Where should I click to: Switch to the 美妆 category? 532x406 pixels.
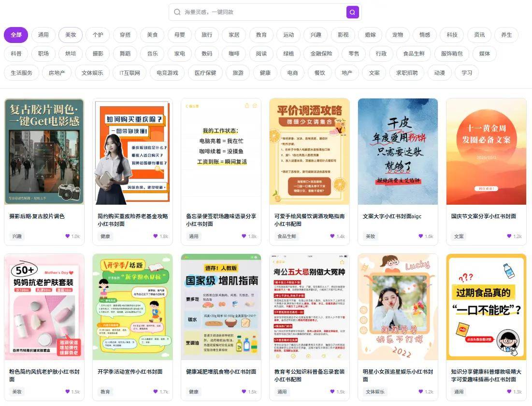[x=71, y=35]
